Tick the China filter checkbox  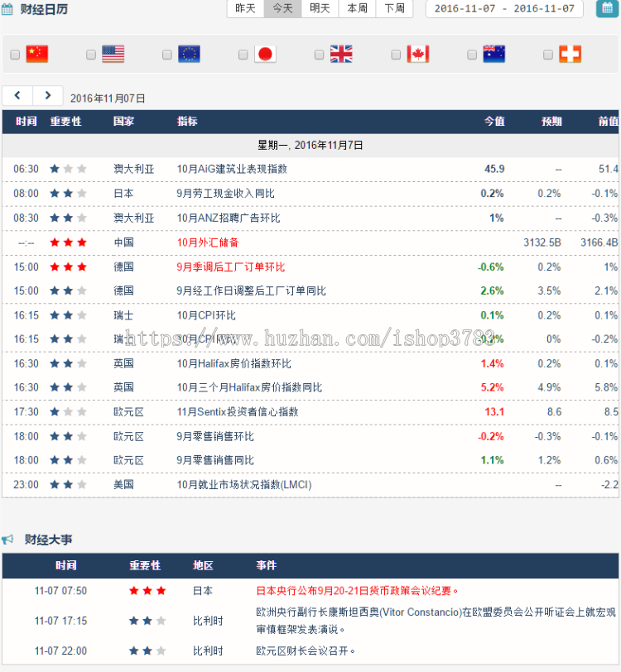point(15,55)
